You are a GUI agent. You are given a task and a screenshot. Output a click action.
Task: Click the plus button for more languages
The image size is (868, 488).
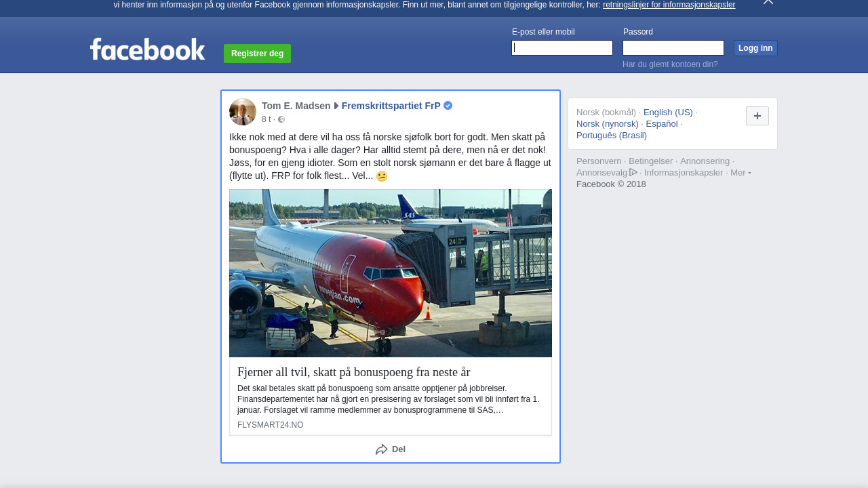pos(757,116)
